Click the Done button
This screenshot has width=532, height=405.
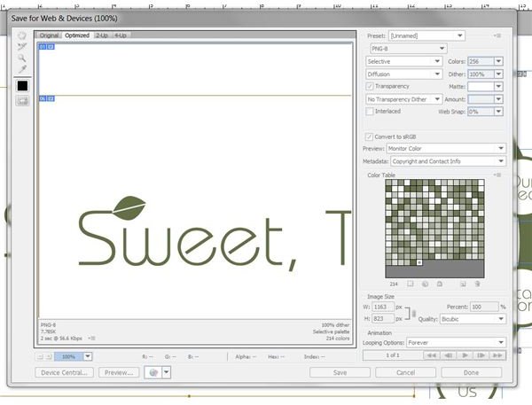click(472, 372)
